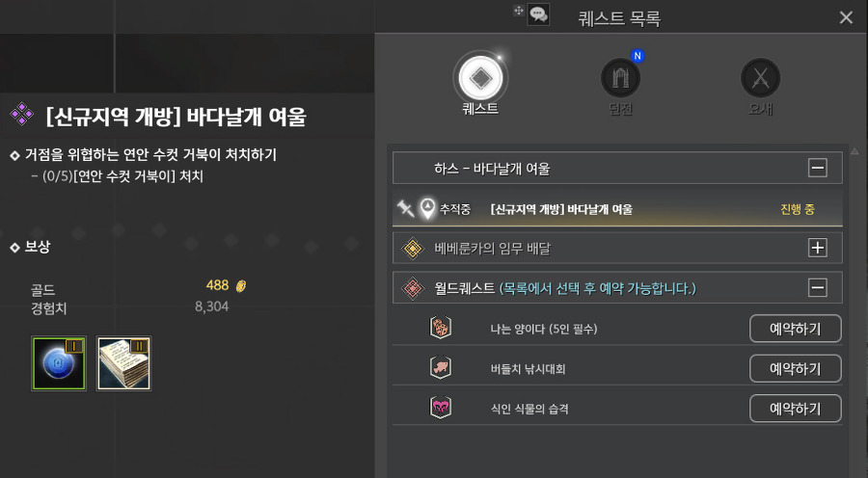This screenshot has width=868, height=478.
Task: Collapse the 하스 - 바다날개 여울 section
Action: click(x=818, y=168)
